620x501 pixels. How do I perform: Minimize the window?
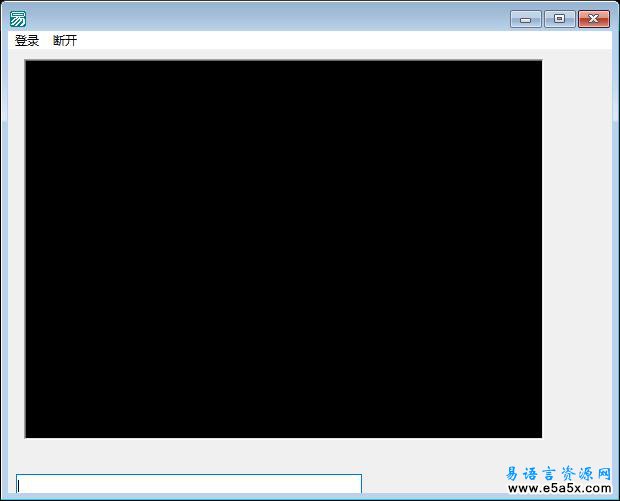coord(525,19)
